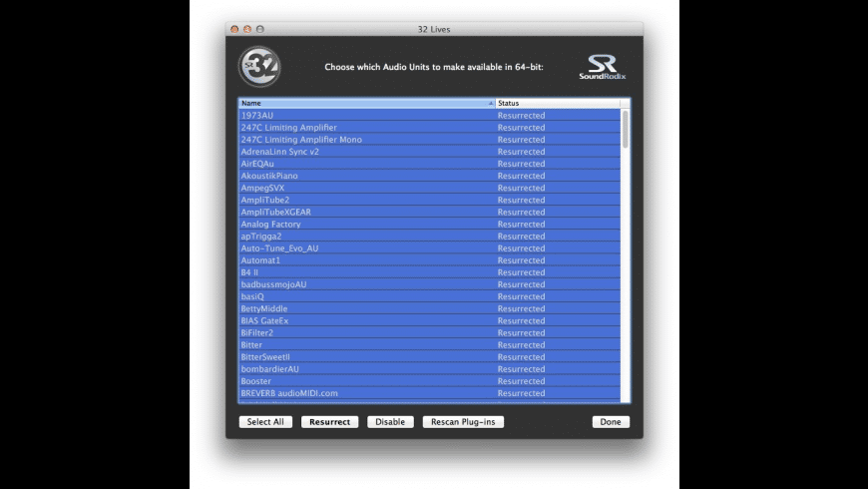Select the BREVERB audioMIDI.com entry
Screen dimensions: 868x489
(x=430, y=393)
